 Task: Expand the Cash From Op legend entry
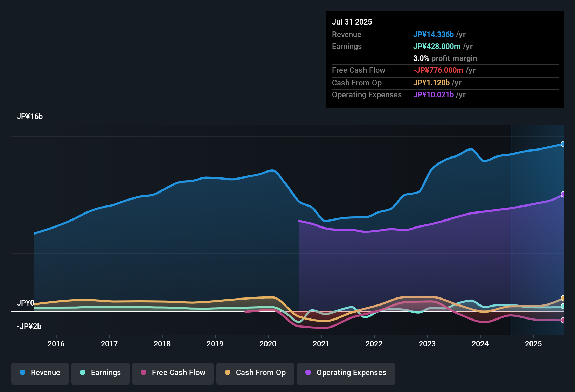point(255,373)
